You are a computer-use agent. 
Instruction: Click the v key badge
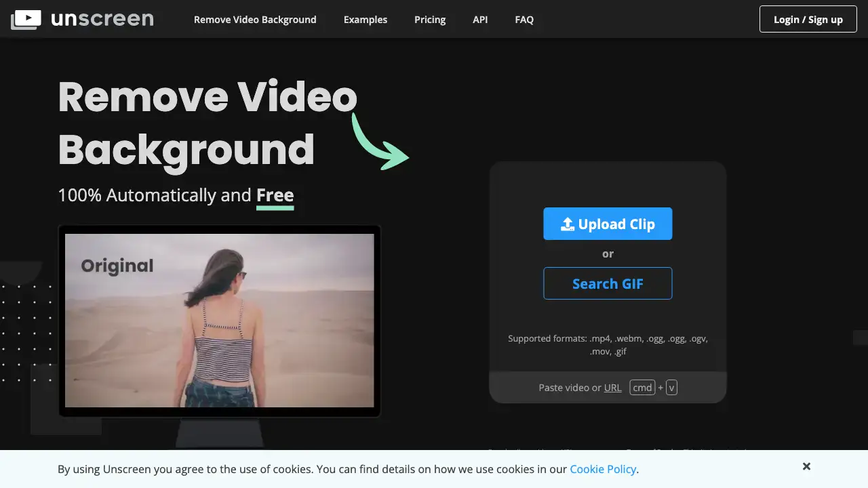[671, 388]
